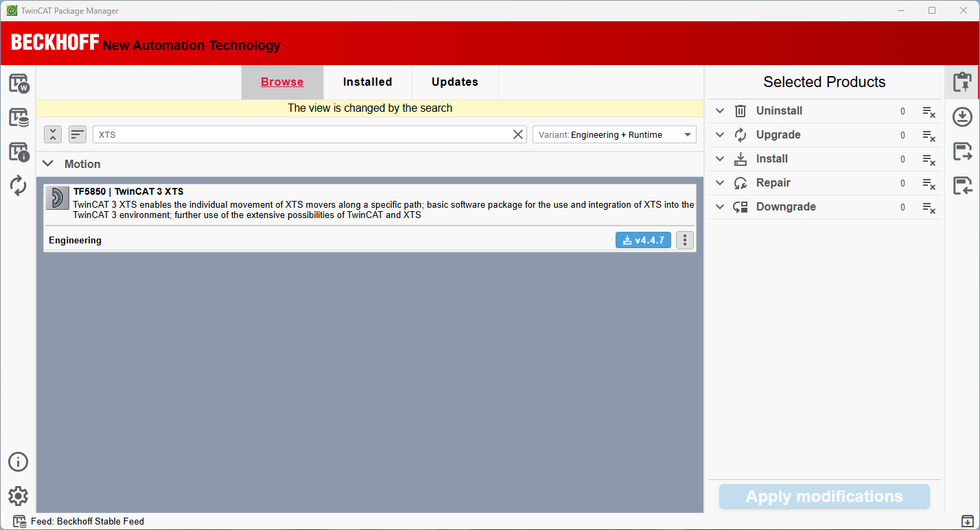Select the pinned clipboard Selected Products icon
This screenshot has width=980, height=530.
click(962, 82)
